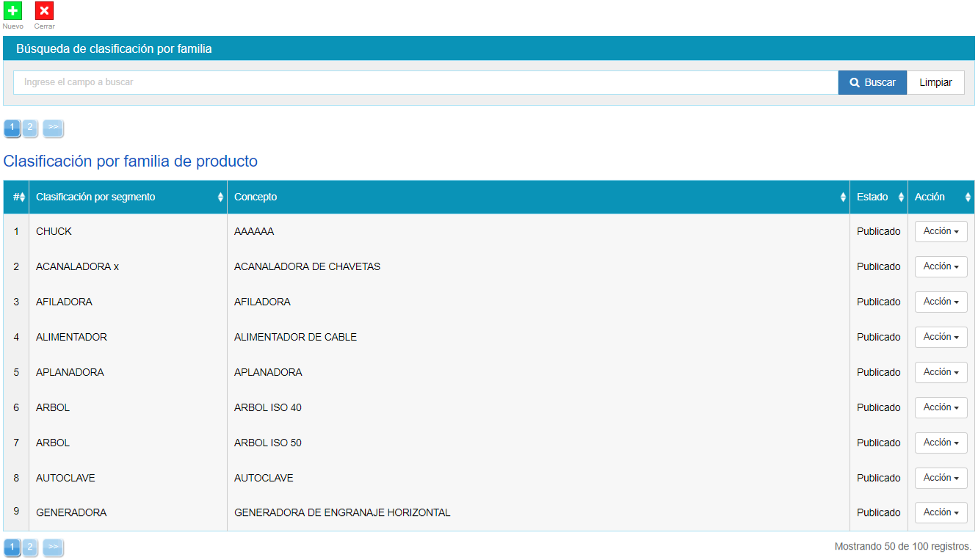This screenshot has width=978, height=560.
Task: Click the green Nuevo plus icon
Action: [12, 11]
